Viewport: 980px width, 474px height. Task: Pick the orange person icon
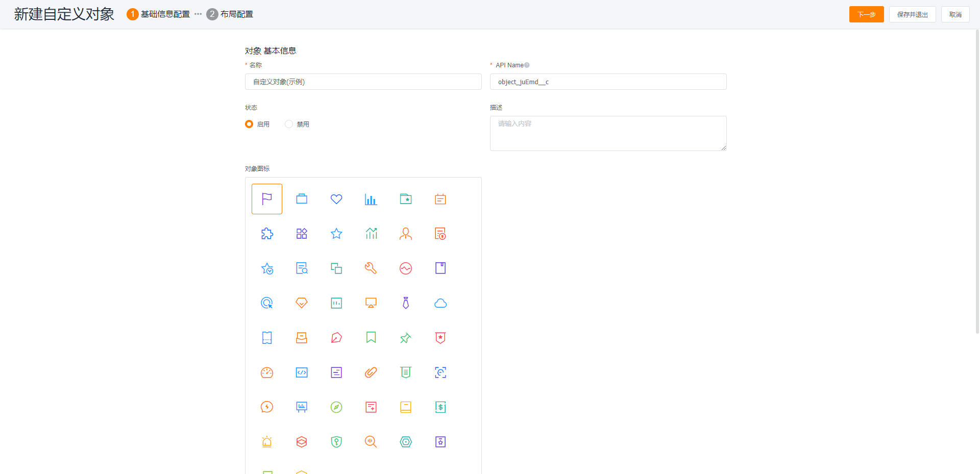[x=406, y=234]
